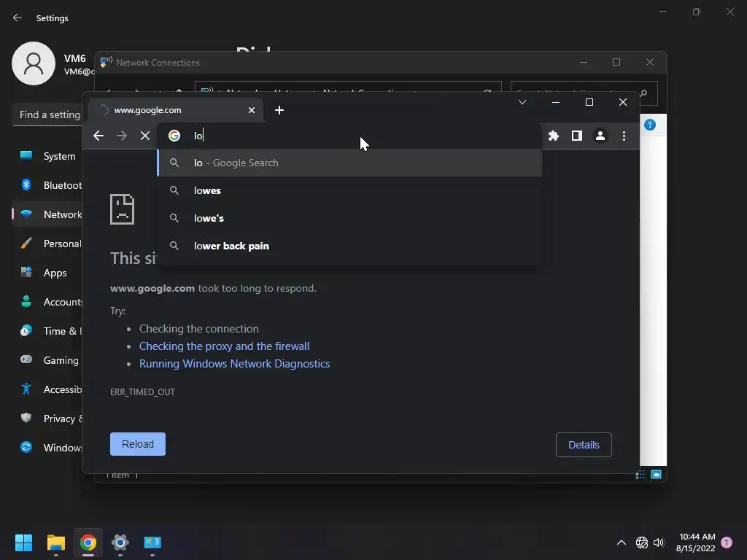This screenshot has height=560, width=747.
Task: Open Accounts in Settings sidebar
Action: coord(47,302)
